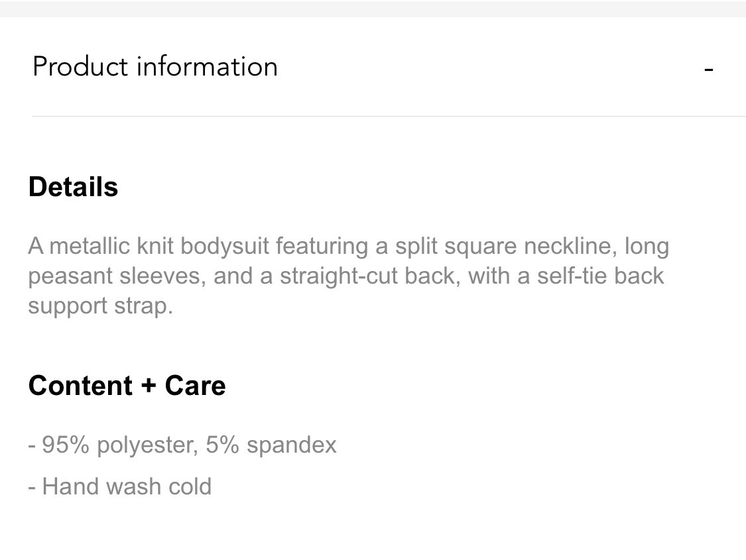The height and width of the screenshot is (560, 746).
Task: Click the Product information section header
Action: 373,66
